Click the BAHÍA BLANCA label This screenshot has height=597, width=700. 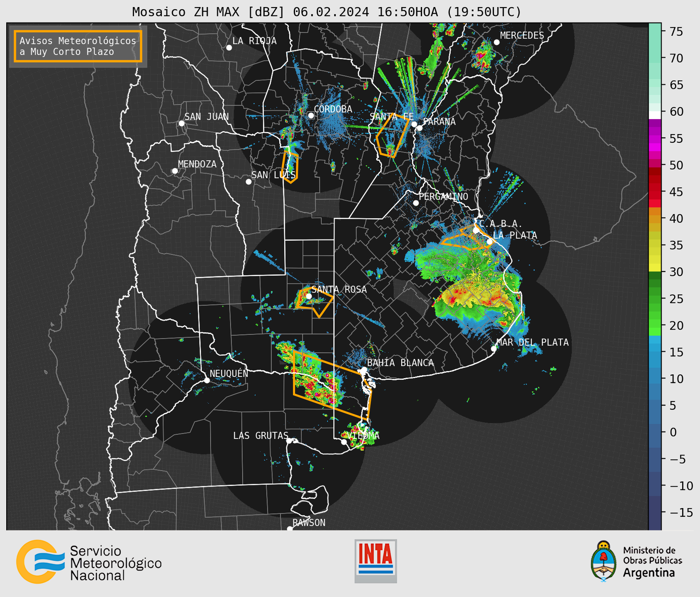pyautogui.click(x=400, y=363)
